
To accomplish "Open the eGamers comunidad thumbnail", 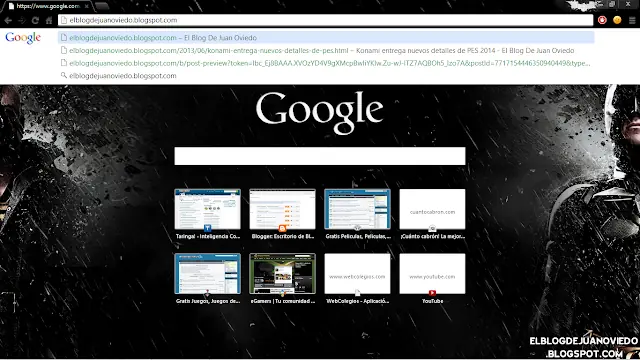I will pos(282,273).
